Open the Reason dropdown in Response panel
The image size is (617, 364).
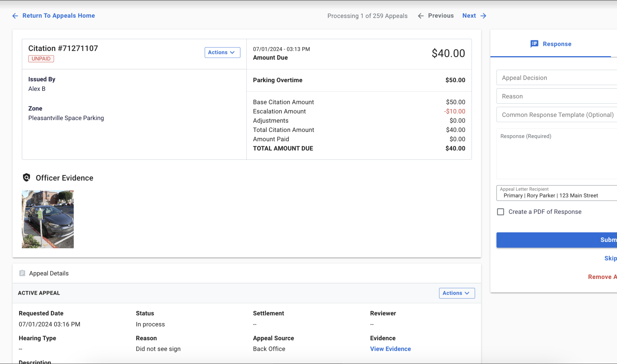pyautogui.click(x=557, y=96)
